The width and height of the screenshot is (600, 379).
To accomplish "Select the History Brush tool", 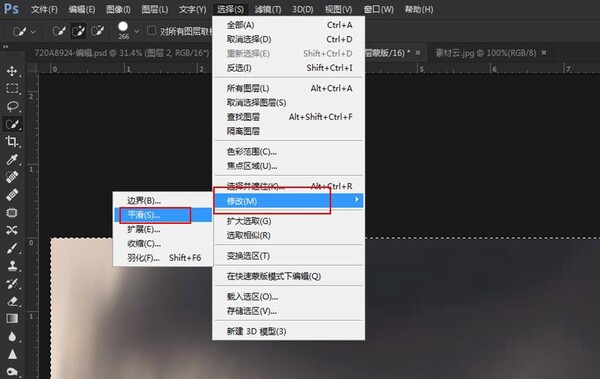I will pos(12,283).
